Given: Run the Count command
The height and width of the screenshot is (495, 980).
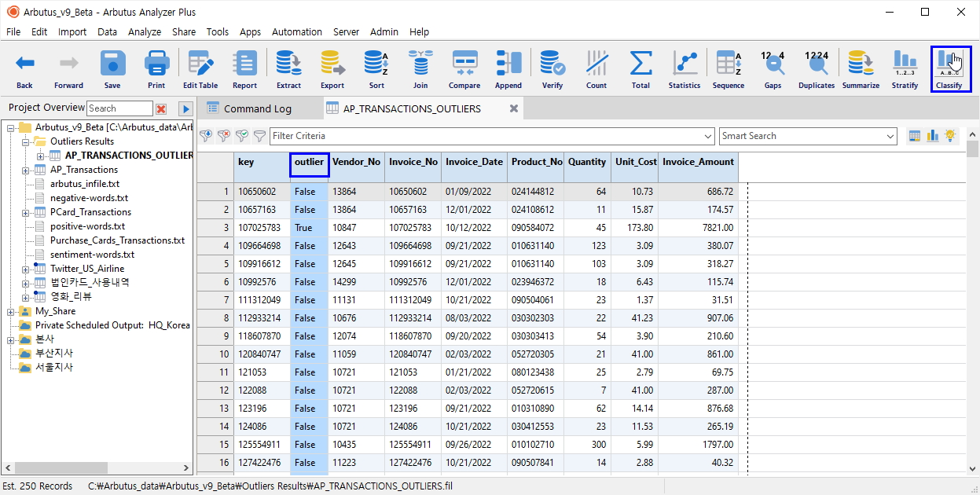Looking at the screenshot, I should click(596, 69).
